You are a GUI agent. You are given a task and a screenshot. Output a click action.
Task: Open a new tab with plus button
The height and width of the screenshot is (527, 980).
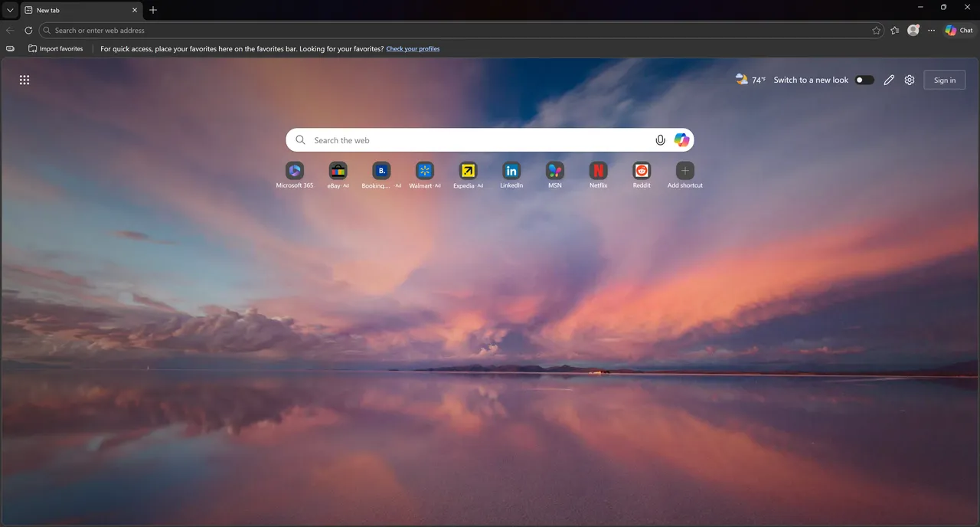(x=153, y=10)
